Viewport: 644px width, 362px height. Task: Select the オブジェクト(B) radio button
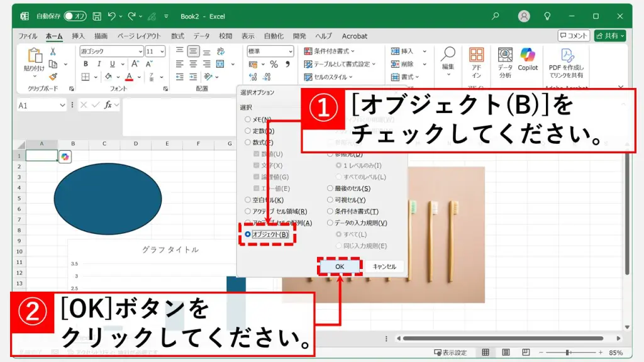[x=248, y=234]
